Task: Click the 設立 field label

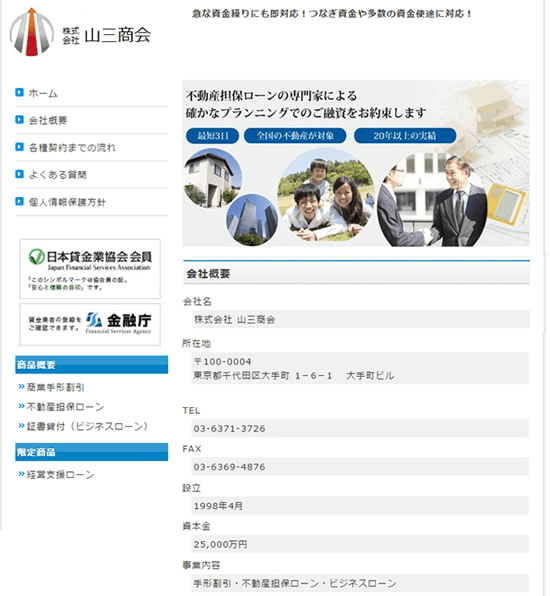Action: [x=192, y=488]
